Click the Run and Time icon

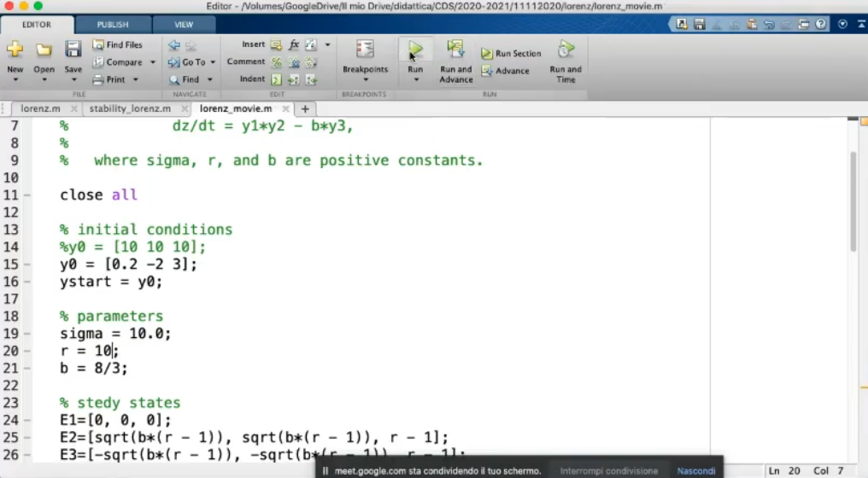(566, 50)
